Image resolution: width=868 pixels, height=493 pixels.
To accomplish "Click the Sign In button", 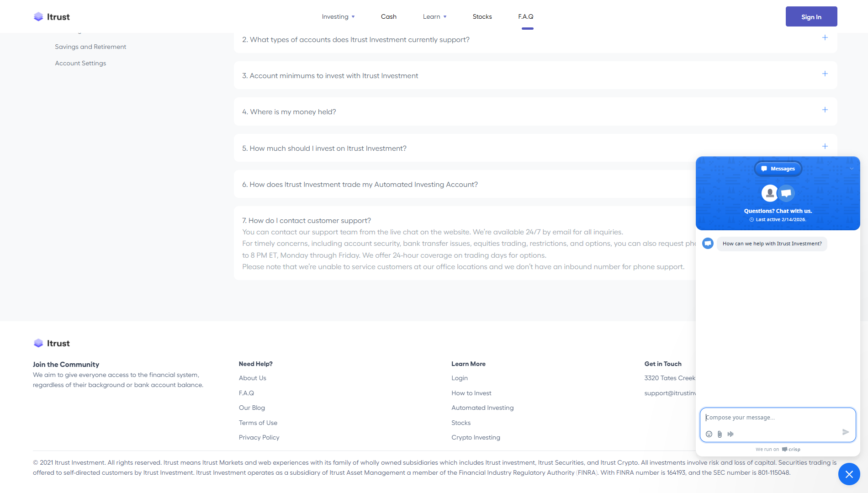I will (x=811, y=16).
